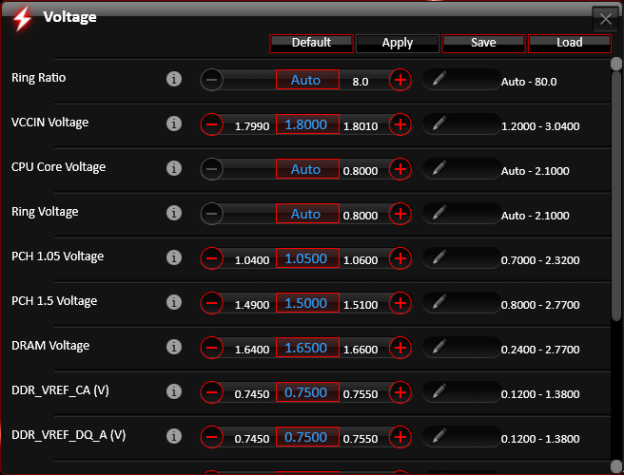
Task: Click Ring Ratio next value 8.0
Action: click(361, 82)
